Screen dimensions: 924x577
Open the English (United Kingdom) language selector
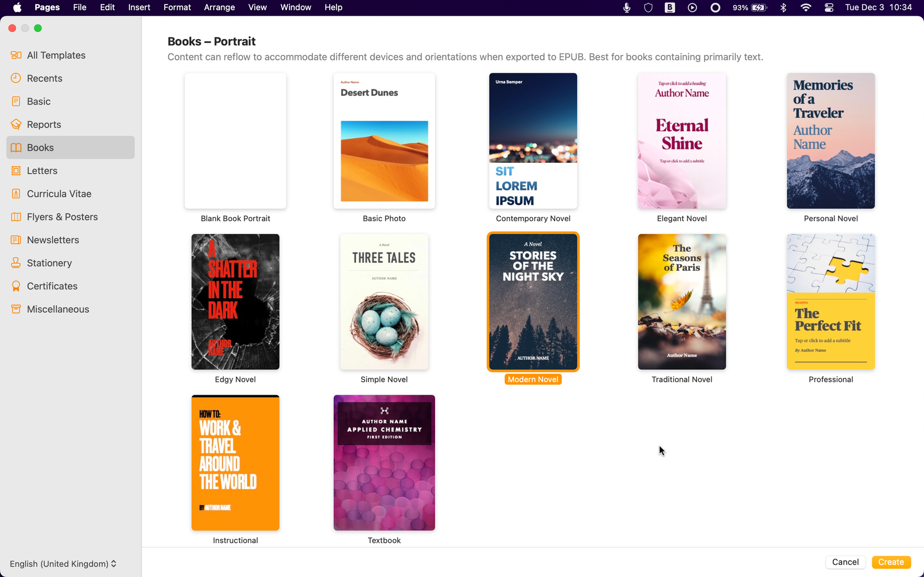point(63,564)
